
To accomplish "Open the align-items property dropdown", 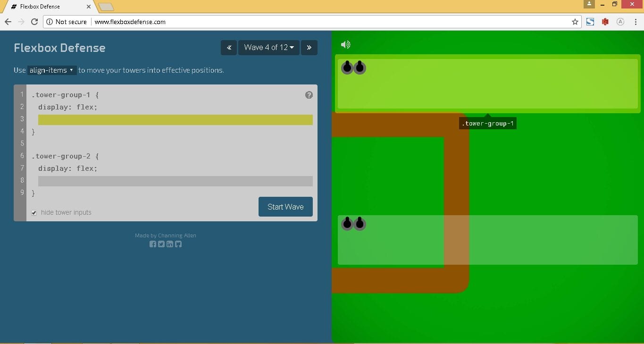I will click(x=52, y=70).
